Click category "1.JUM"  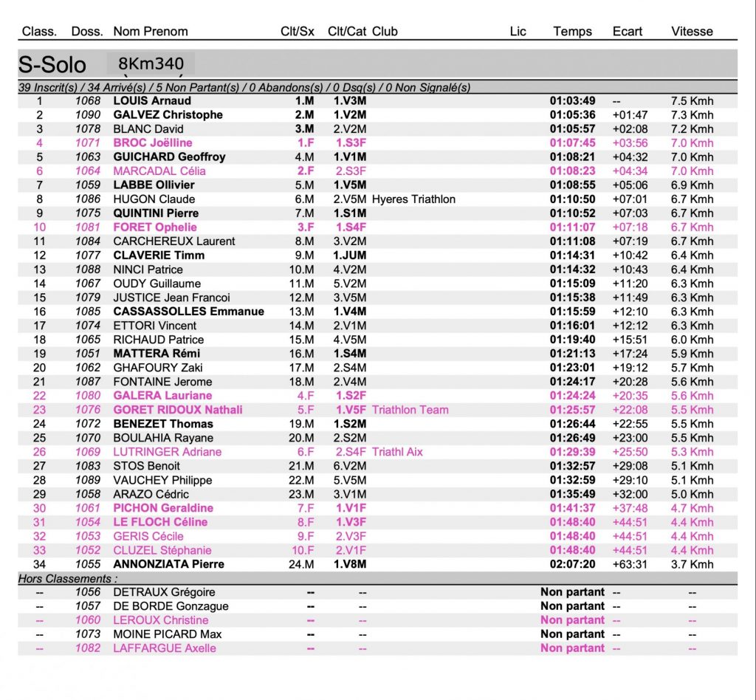tap(350, 255)
